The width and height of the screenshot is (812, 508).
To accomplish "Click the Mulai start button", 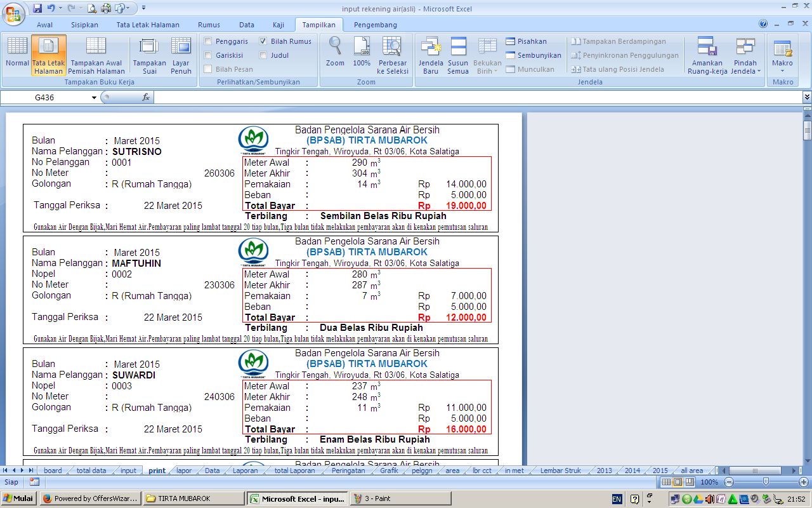I will (x=18, y=498).
